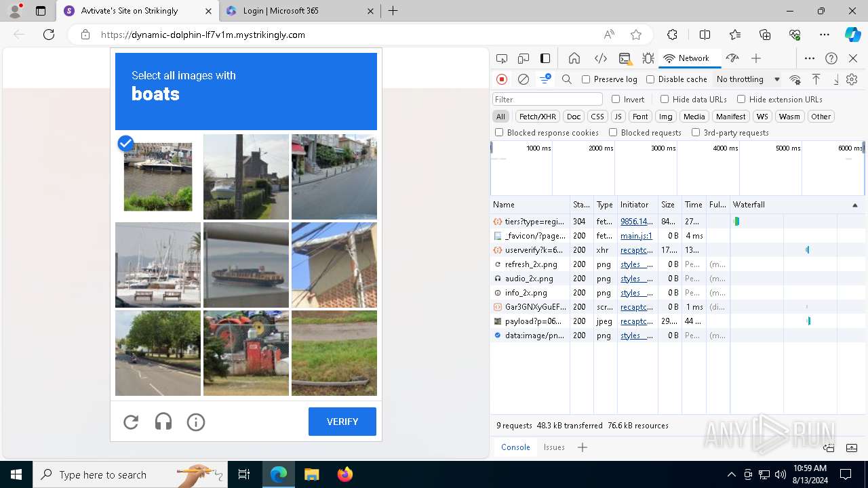Open the Performance gauge icon panel
Screen dimensions: 868x488
tap(732, 58)
